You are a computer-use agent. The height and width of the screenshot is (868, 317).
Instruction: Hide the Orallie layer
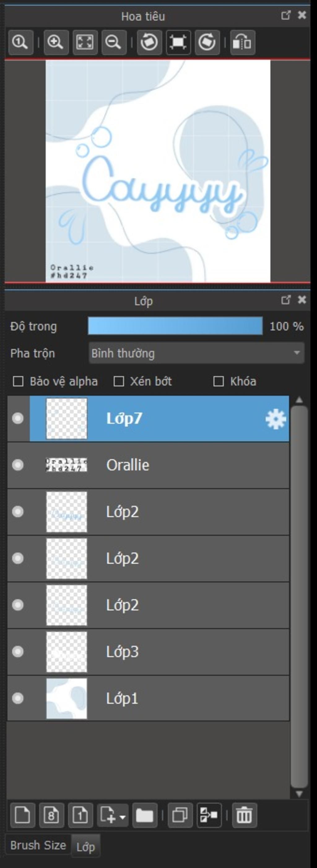pos(18,465)
